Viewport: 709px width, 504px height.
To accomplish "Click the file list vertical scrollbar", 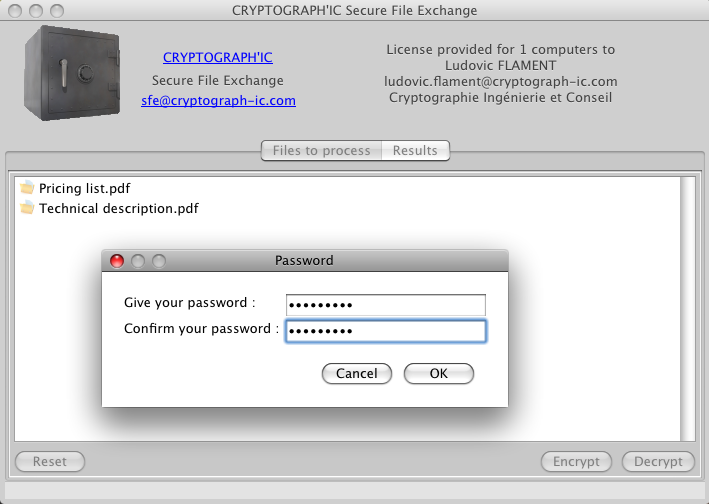I will point(687,308).
